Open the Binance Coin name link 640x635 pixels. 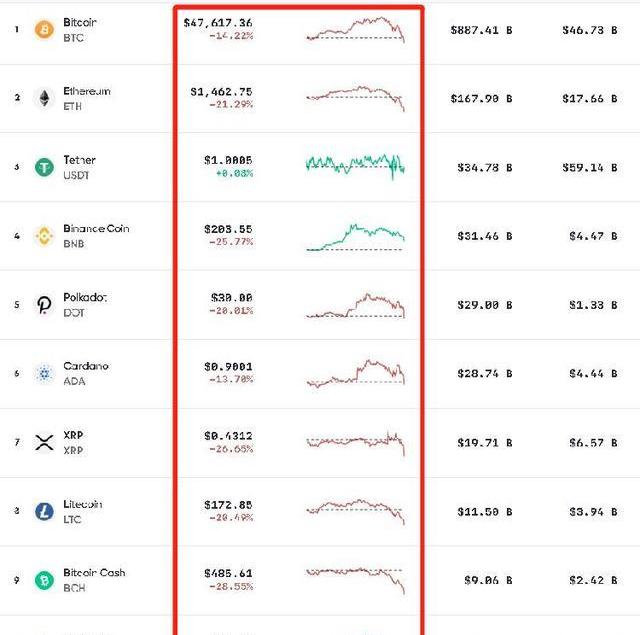[x=96, y=229]
